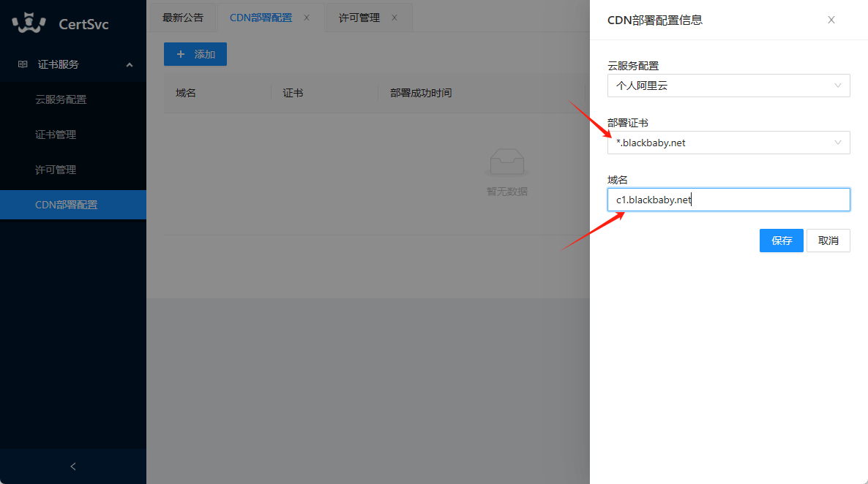868x484 pixels.
Task: Click the empty-box icon above 暂无数据
Action: (x=506, y=162)
